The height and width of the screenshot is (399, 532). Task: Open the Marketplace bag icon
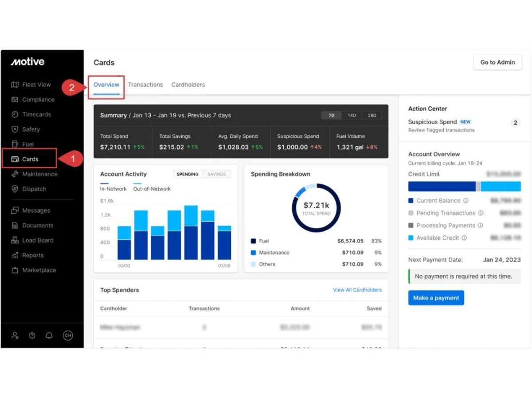tap(15, 270)
